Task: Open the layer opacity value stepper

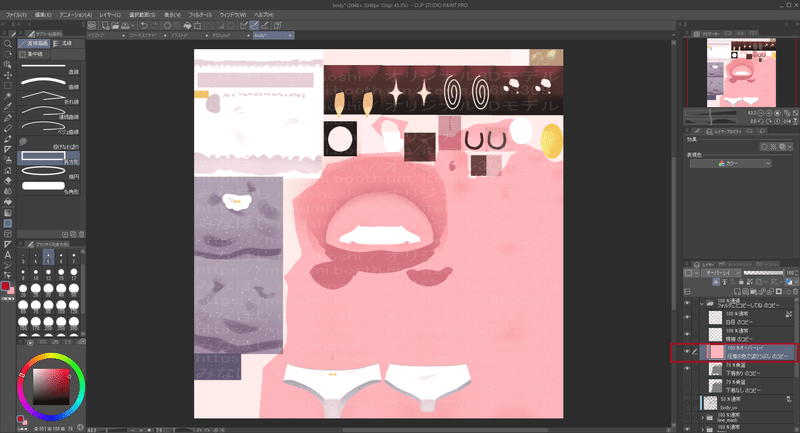Action: click(797, 273)
